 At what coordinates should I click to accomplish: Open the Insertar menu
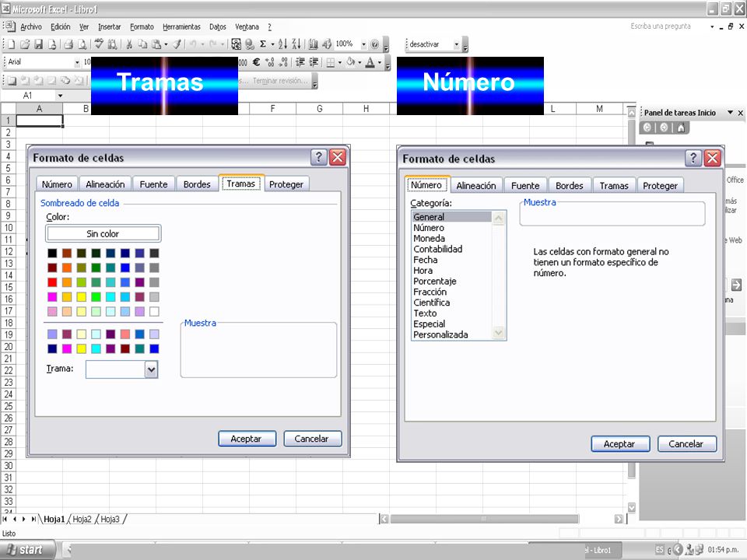coord(110,26)
